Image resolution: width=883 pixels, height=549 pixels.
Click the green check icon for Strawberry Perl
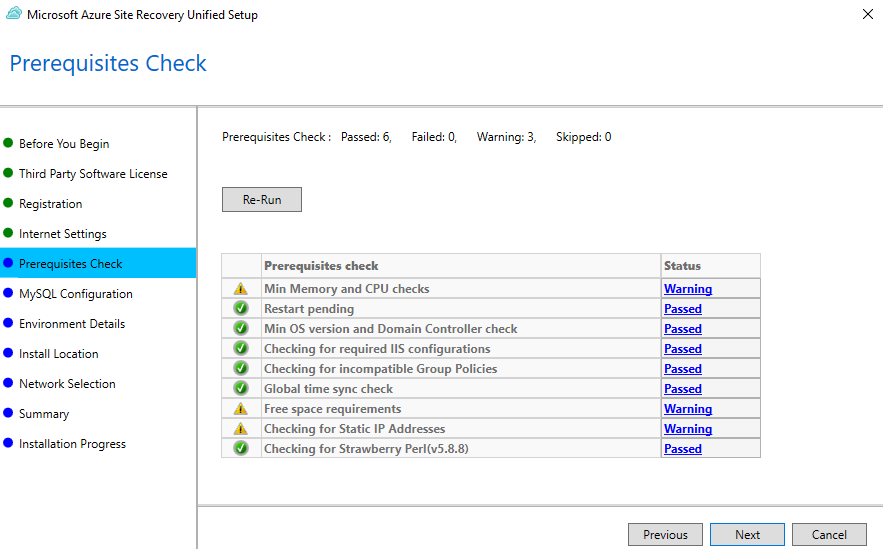[241, 449]
